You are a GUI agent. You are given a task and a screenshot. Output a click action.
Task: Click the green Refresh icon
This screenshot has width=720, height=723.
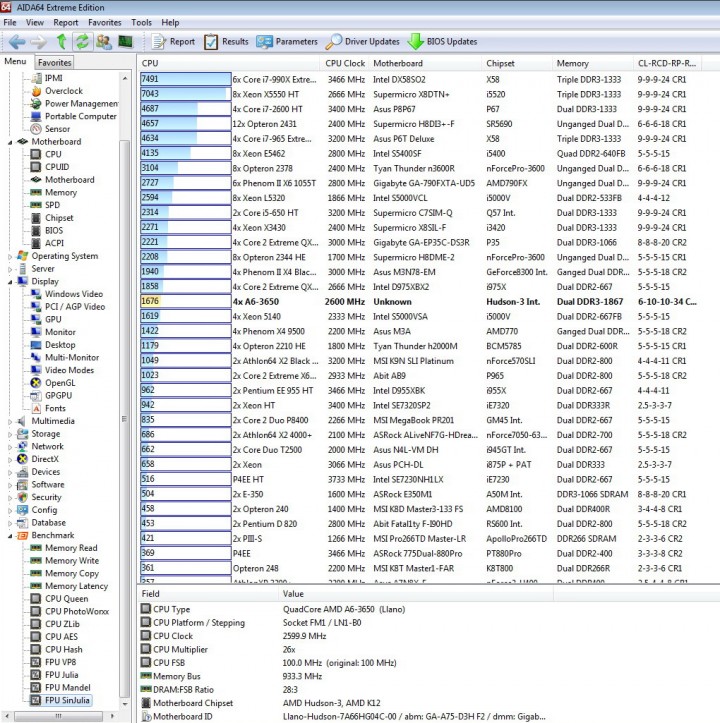[83, 42]
